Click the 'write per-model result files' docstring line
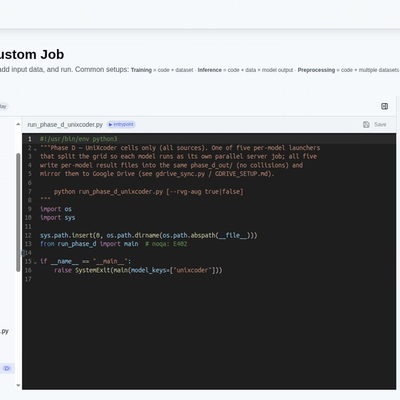The image size is (400, 400). (171, 165)
